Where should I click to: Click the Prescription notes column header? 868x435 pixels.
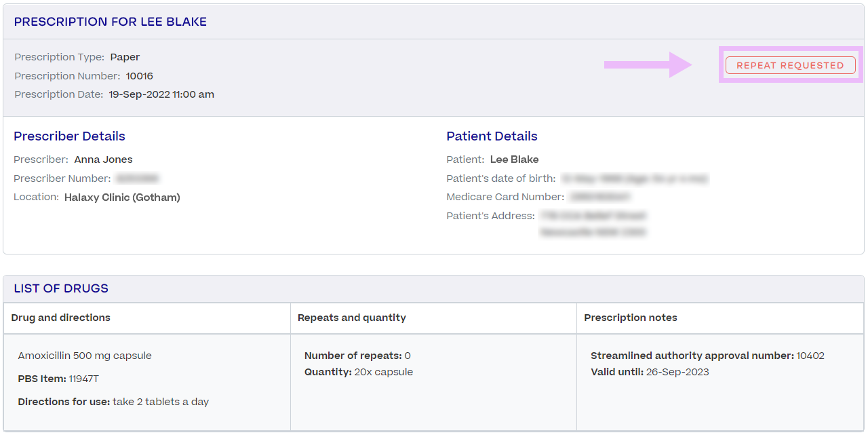(630, 318)
